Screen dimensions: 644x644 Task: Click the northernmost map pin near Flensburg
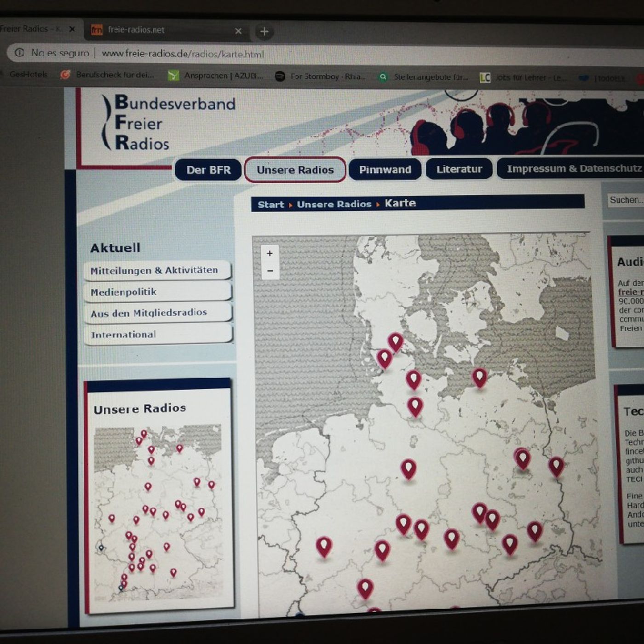(396, 342)
